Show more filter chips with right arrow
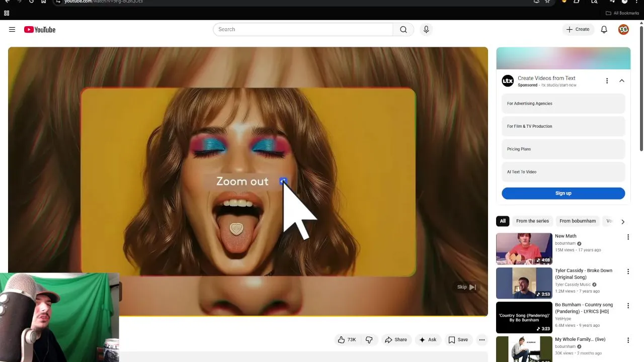The width and height of the screenshot is (644, 362). pos(623,222)
